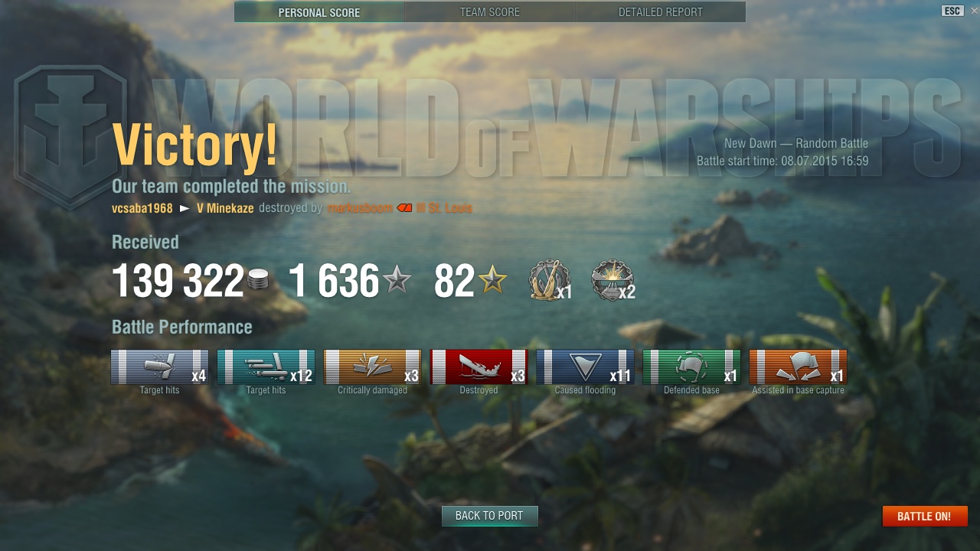Image resolution: width=980 pixels, height=551 pixels.
Task: Select the Personal Score tab
Action: [319, 12]
